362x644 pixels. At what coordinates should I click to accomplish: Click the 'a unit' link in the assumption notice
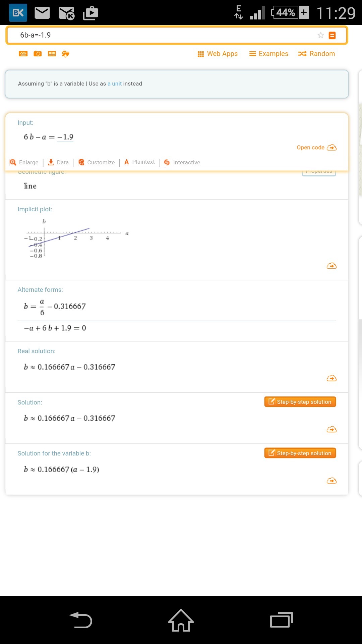point(114,84)
